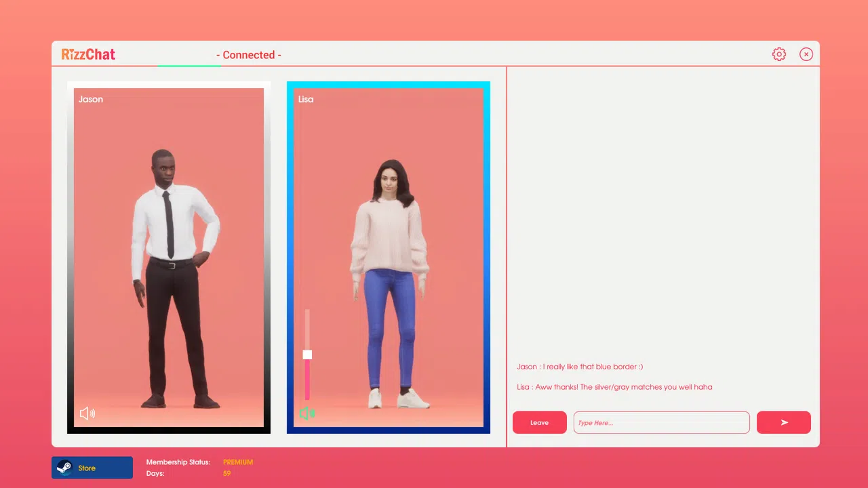Click the Leave button
This screenshot has height=488, width=868.
(540, 422)
